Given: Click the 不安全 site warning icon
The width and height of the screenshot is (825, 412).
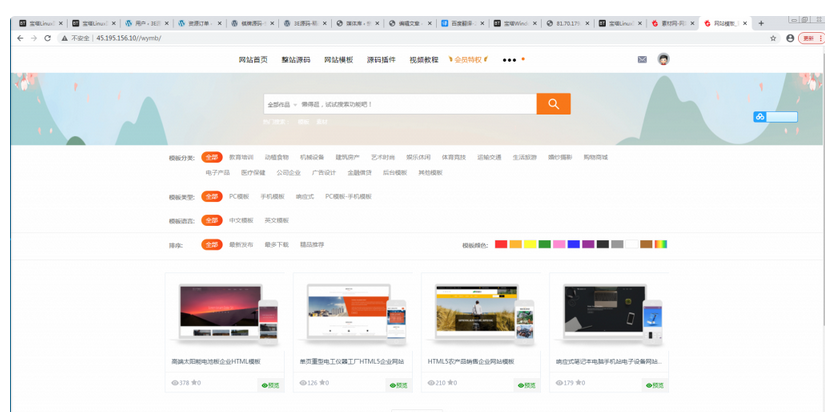Looking at the screenshot, I should (x=64, y=38).
